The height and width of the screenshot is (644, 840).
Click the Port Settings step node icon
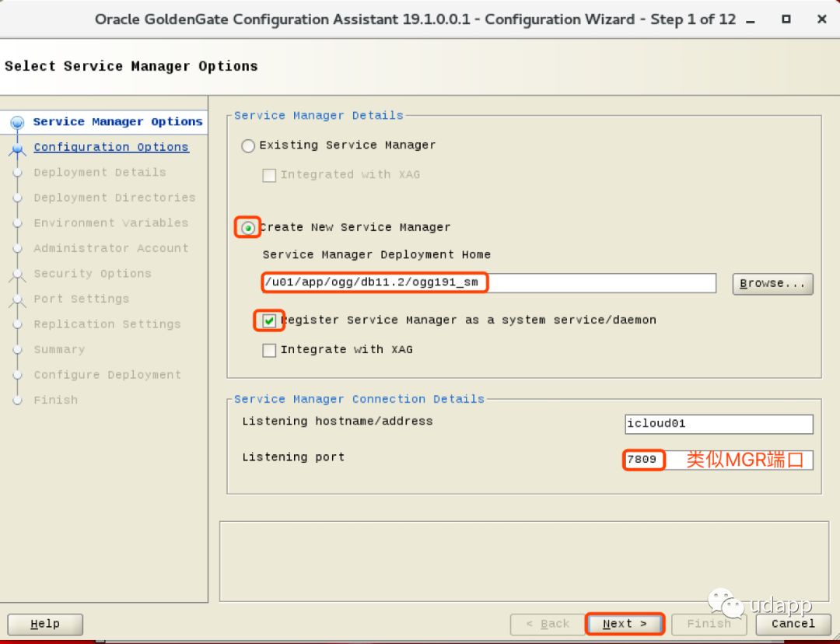pos(17,299)
